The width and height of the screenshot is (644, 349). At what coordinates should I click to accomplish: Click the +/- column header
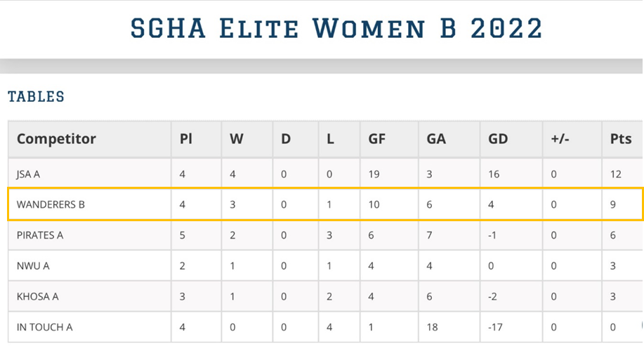click(560, 139)
